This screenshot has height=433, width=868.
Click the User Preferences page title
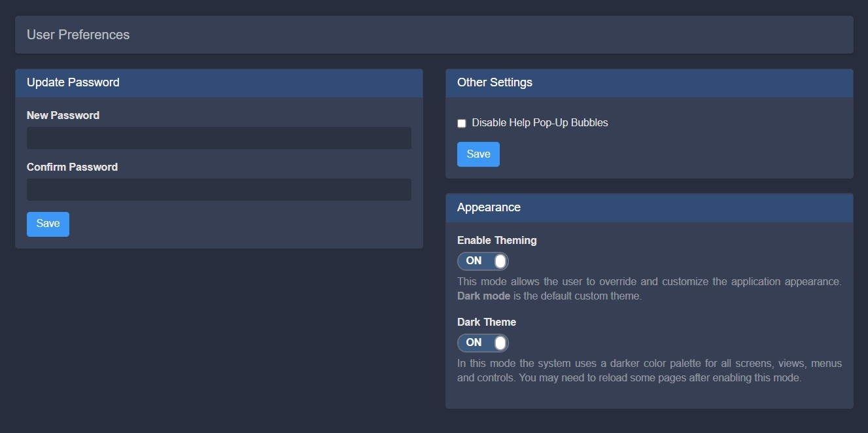coord(78,35)
